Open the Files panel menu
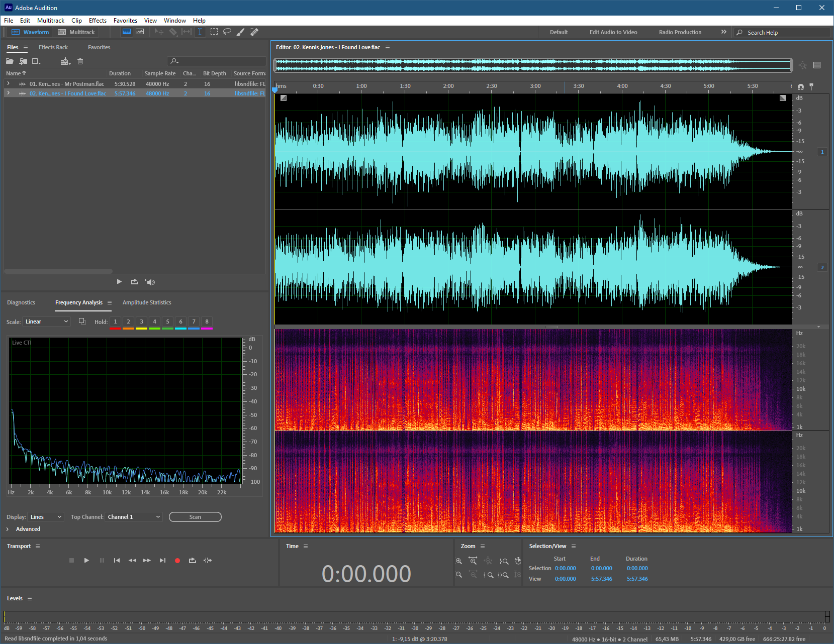Viewport: 834px width, 644px height. tap(26, 47)
